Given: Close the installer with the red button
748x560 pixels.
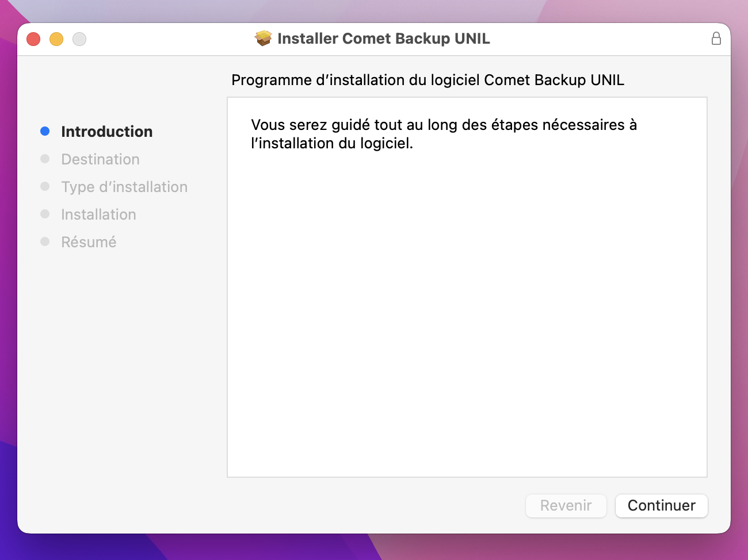Looking at the screenshot, I should coord(33,39).
